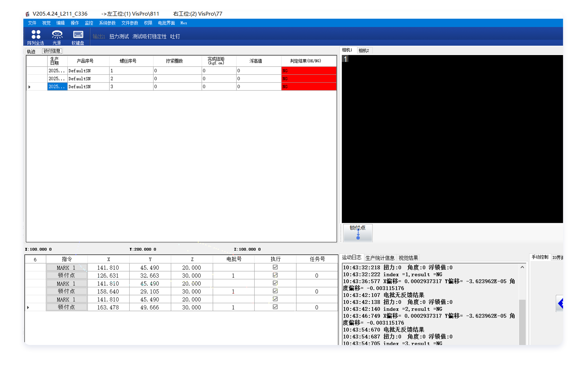Click 测试吸钉稳定性 button
588x382 pixels.
pos(149,37)
